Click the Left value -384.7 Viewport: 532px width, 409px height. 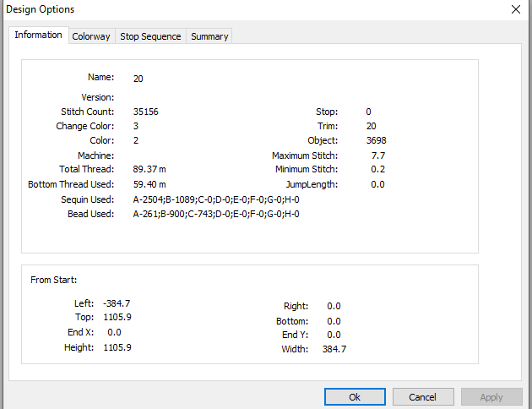click(x=117, y=303)
